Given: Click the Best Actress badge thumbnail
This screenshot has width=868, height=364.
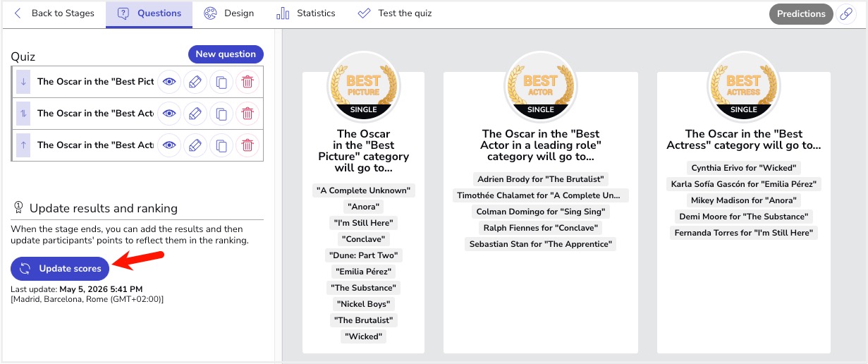Looking at the screenshot, I should coord(744,87).
